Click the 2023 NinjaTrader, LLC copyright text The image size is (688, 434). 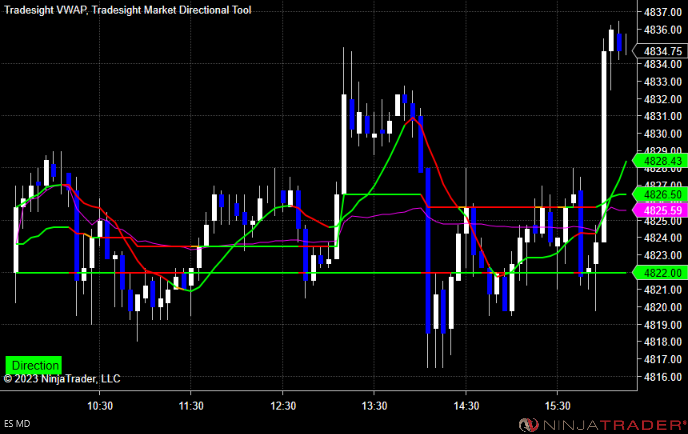[62, 379]
